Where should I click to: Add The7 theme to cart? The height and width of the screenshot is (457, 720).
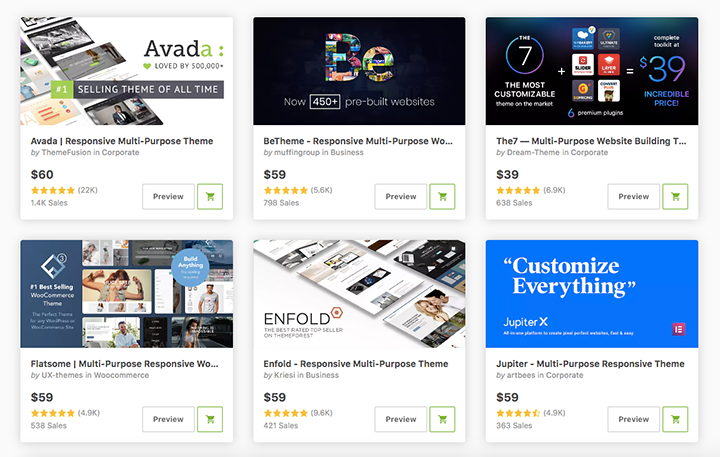(675, 197)
